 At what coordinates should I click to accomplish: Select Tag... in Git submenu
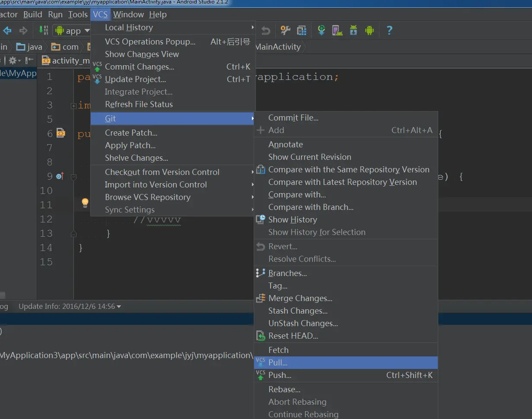pyautogui.click(x=346, y=286)
